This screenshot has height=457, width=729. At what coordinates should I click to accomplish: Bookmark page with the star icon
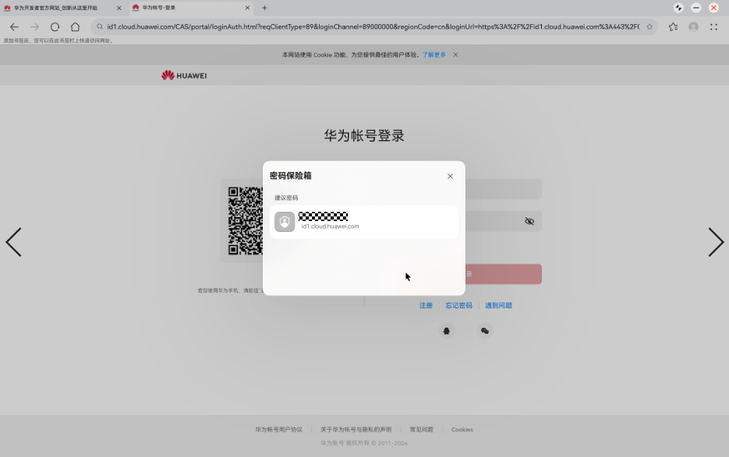pos(649,27)
